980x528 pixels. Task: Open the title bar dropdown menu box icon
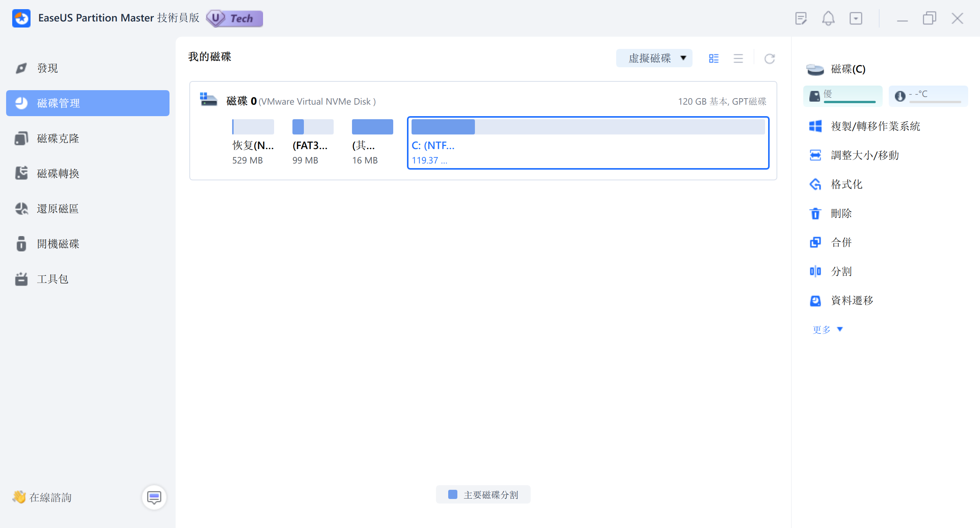click(856, 18)
